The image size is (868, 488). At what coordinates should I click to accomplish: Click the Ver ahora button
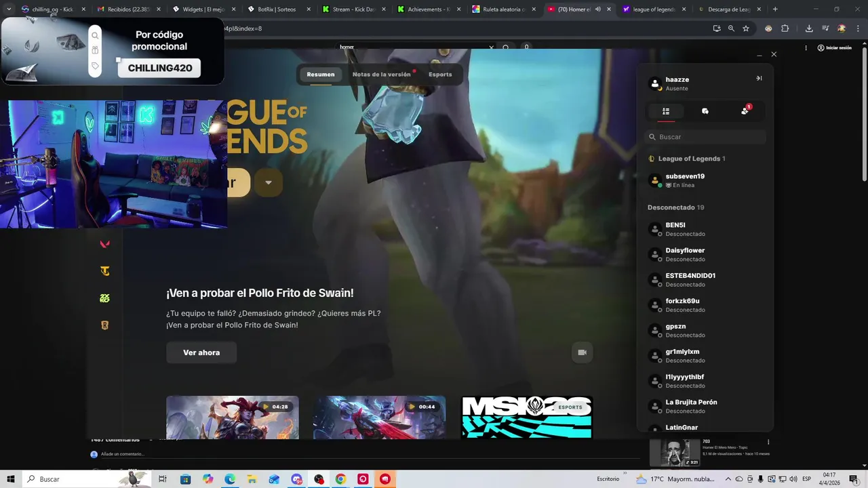tap(201, 352)
